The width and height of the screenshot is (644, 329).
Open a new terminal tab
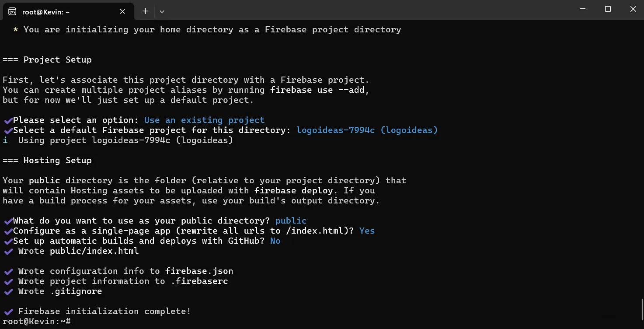(x=146, y=12)
